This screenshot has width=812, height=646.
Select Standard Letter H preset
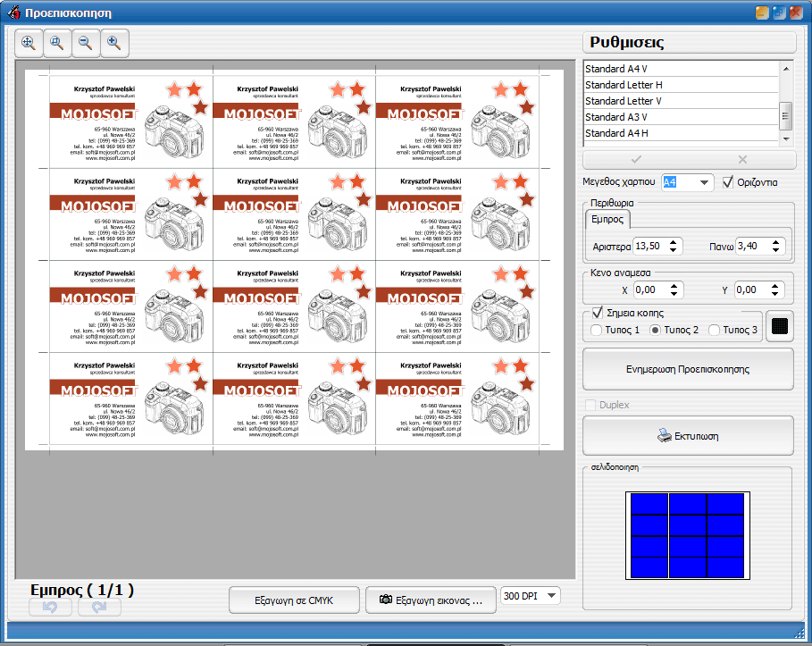tap(681, 85)
